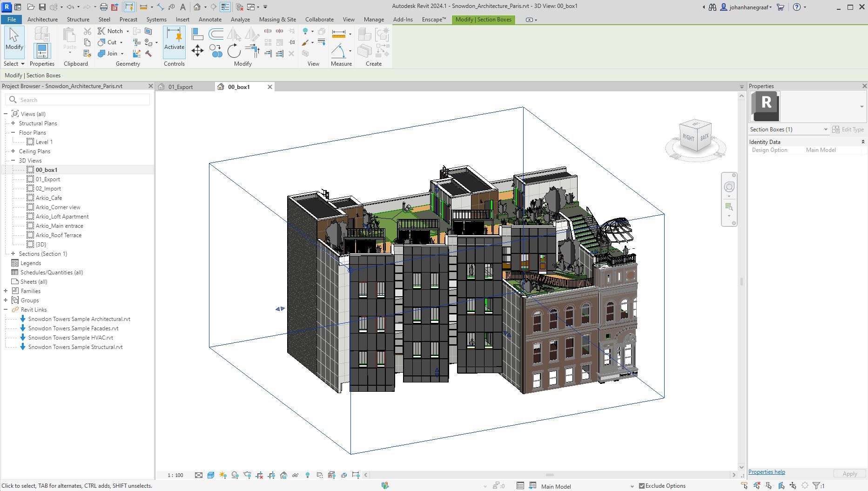This screenshot has width=868, height=491.
Task: Toggle Select Elements by Face in status bar
Action: pos(781,486)
